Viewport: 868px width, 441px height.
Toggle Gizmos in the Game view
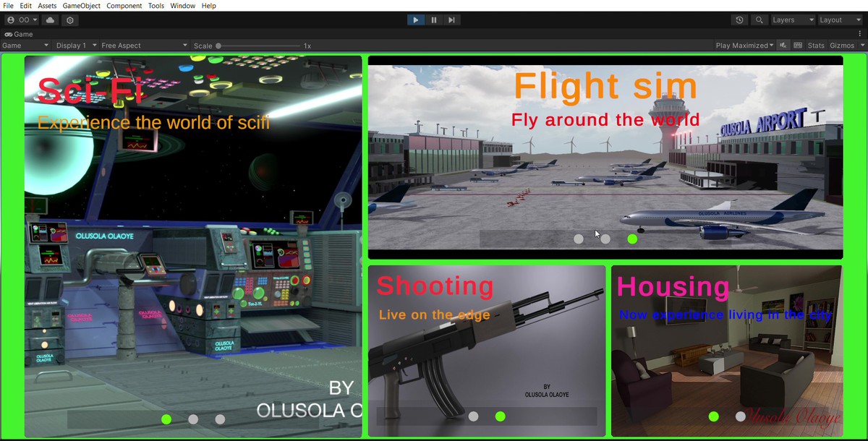(842, 46)
